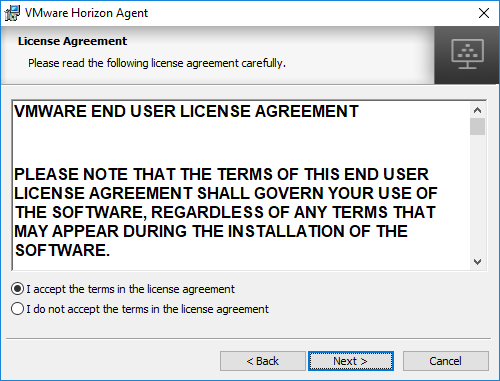This screenshot has height=381, width=500.
Task: Click the 'License Agreement' bold page title
Action: (x=72, y=41)
